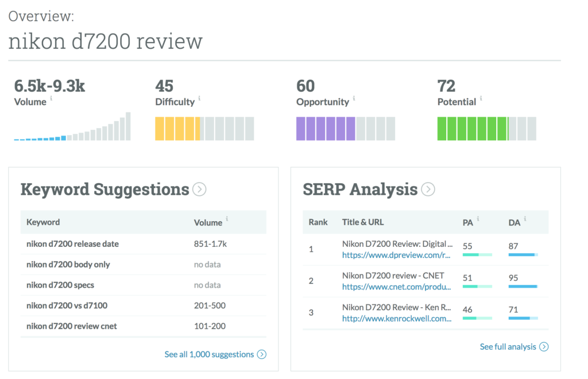Click the 201-500 volume value
This screenshot has width=588, height=379.
(210, 305)
